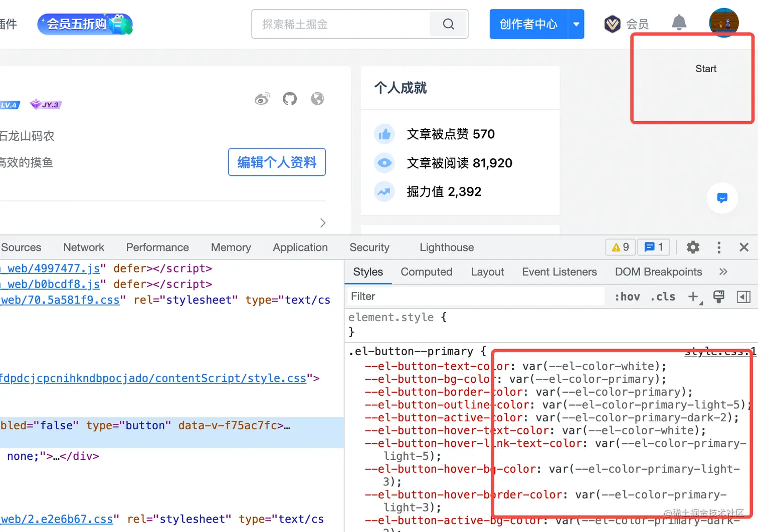The height and width of the screenshot is (532, 758).
Task: Open the notification bell
Action: click(x=679, y=23)
